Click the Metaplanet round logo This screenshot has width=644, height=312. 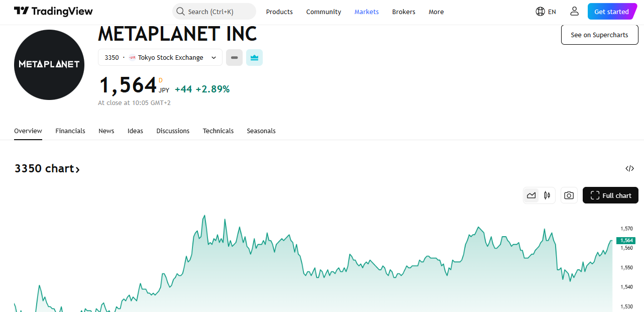[x=49, y=64]
